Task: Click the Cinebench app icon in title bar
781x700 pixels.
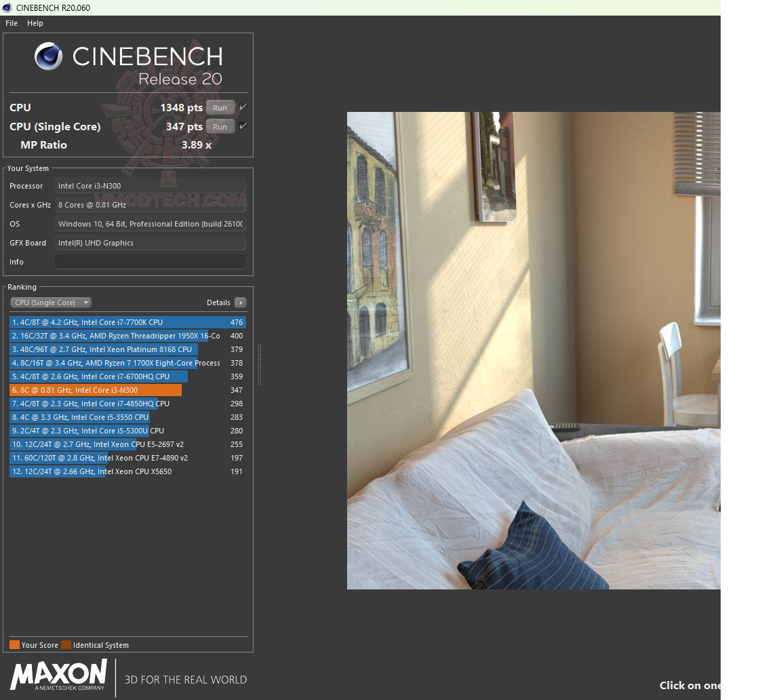Action: [7, 7]
